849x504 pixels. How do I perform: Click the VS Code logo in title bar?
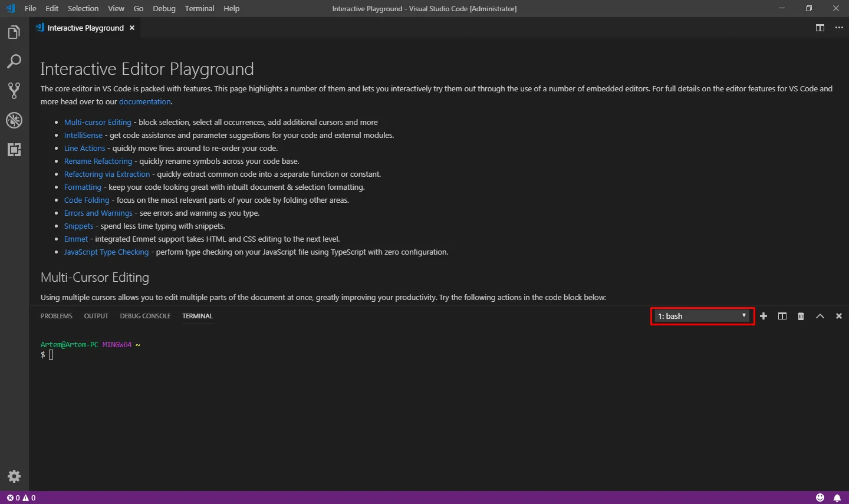pos(10,9)
